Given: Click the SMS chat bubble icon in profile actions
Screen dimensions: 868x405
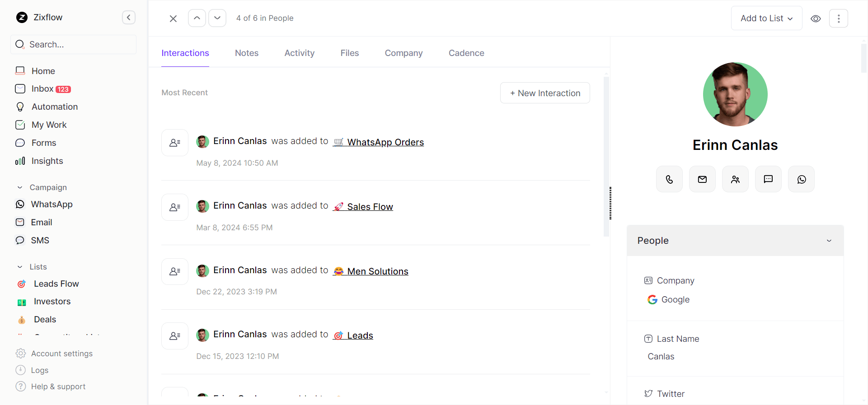Looking at the screenshot, I should click(768, 179).
